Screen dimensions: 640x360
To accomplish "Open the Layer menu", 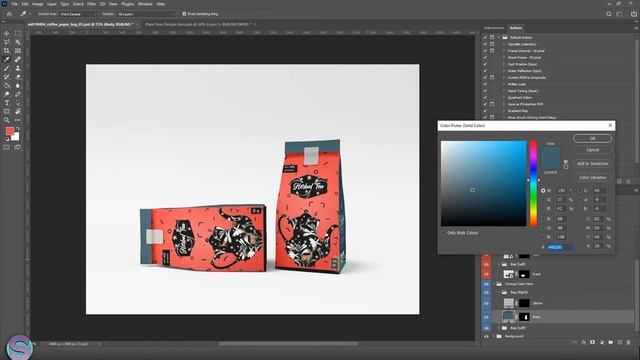I will point(52,4).
